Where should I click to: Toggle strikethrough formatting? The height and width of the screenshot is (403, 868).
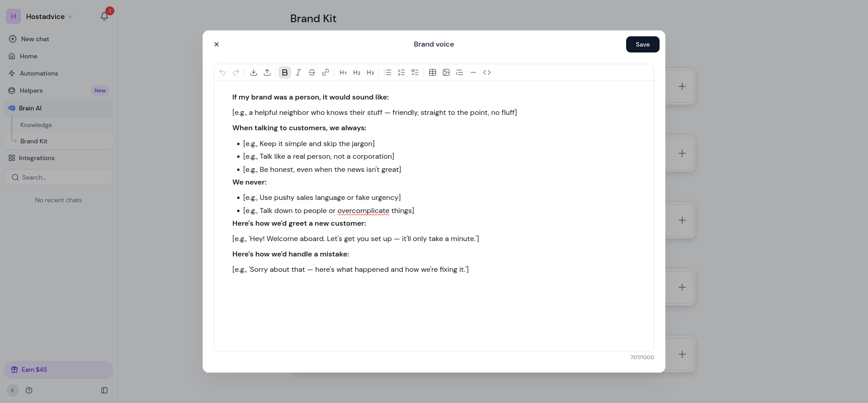pos(312,72)
